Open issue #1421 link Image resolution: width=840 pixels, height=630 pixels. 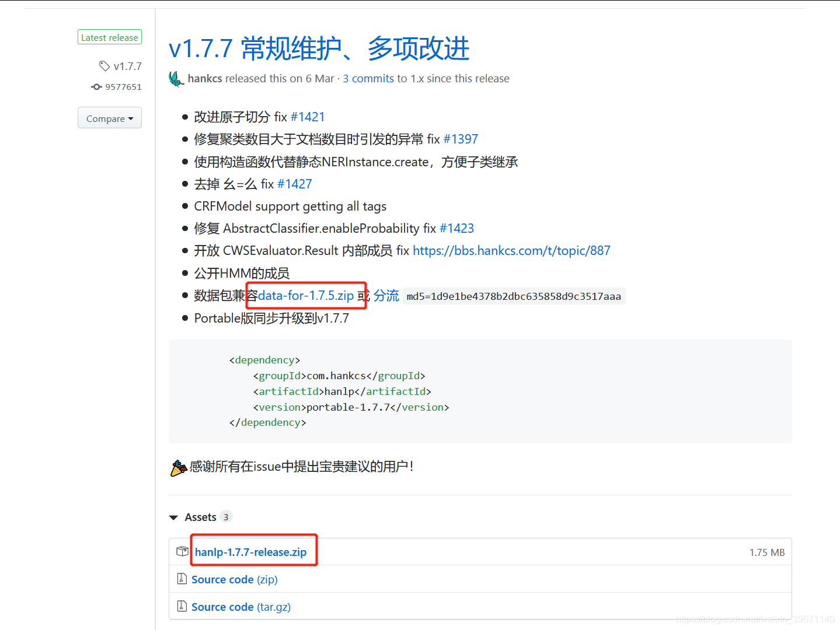tap(308, 117)
